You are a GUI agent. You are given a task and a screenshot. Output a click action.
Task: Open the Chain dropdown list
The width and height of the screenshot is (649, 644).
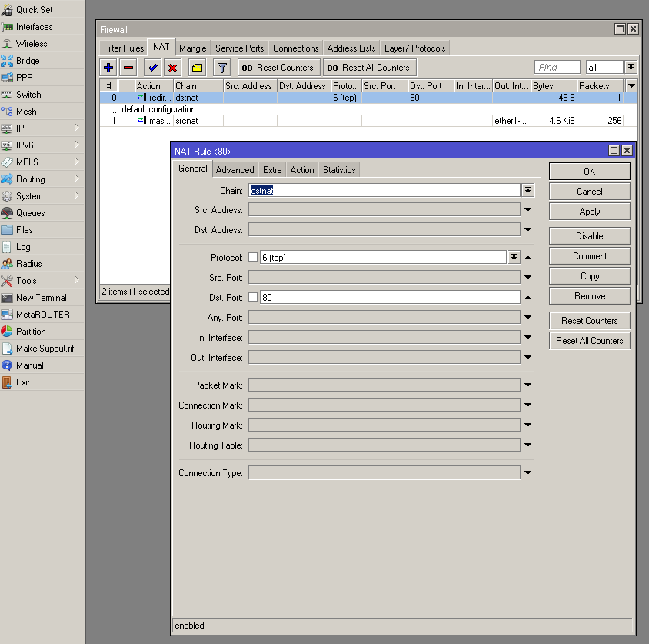tap(528, 191)
